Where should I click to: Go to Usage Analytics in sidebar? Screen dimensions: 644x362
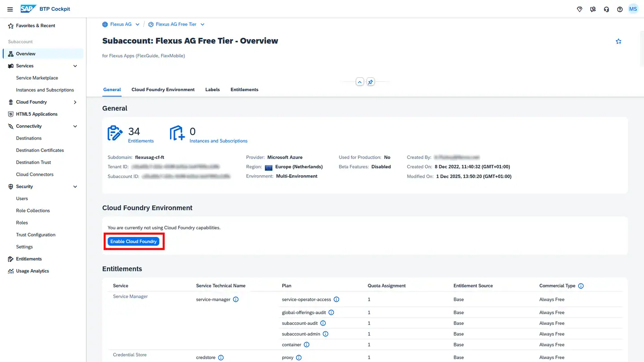[32, 271]
